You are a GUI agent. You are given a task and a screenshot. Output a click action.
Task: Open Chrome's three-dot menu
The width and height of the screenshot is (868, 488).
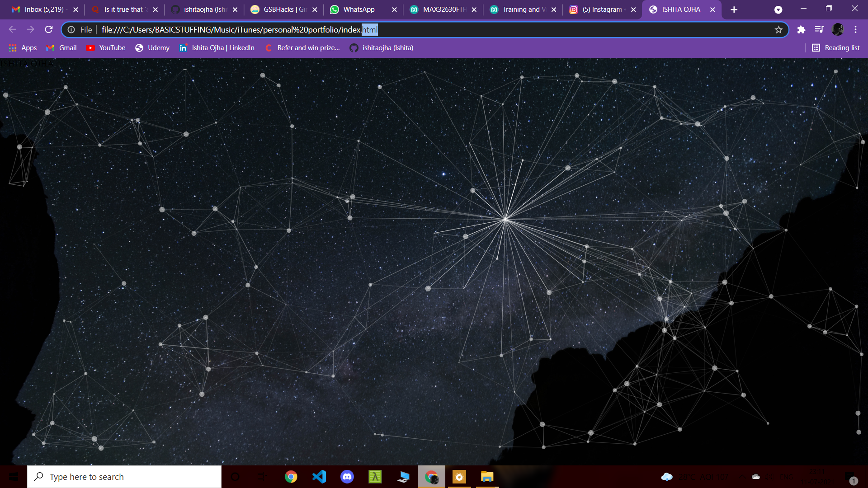[x=855, y=29]
